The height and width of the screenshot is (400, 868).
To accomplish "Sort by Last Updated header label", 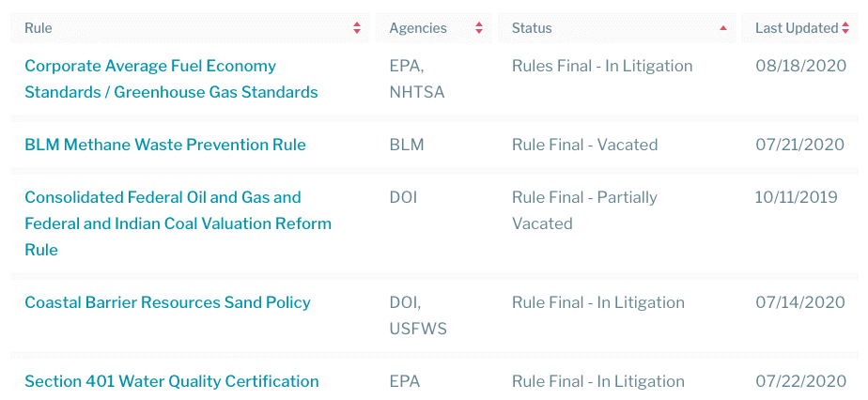I will coord(796,28).
